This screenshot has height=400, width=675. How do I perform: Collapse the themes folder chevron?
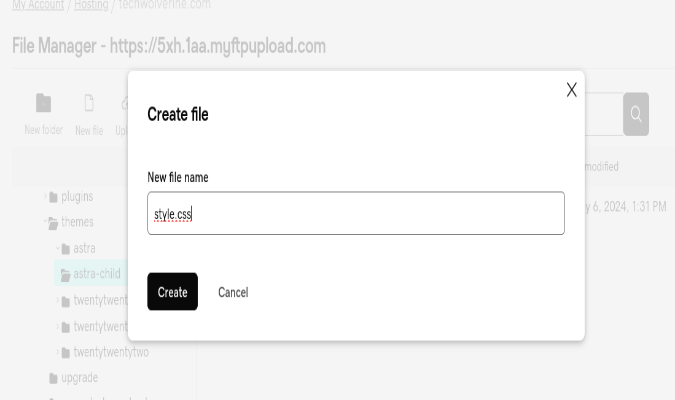[45, 221]
